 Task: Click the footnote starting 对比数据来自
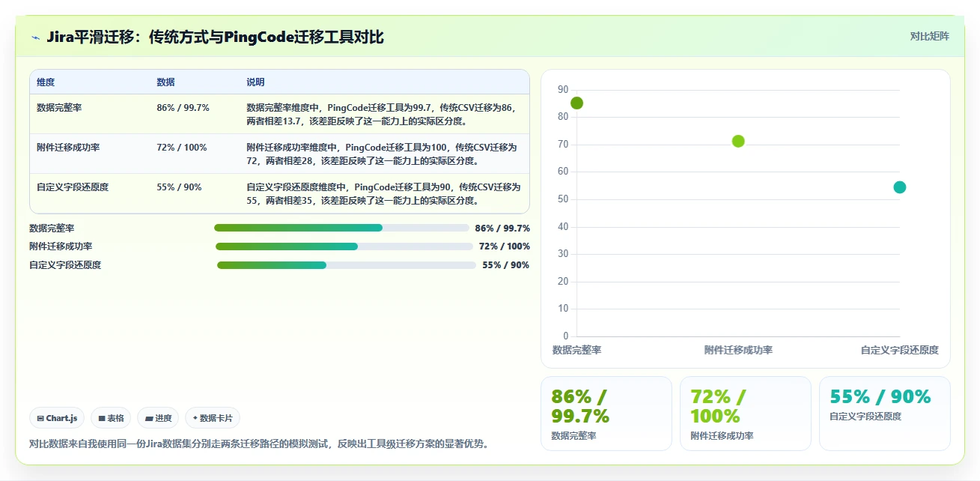(x=261, y=444)
